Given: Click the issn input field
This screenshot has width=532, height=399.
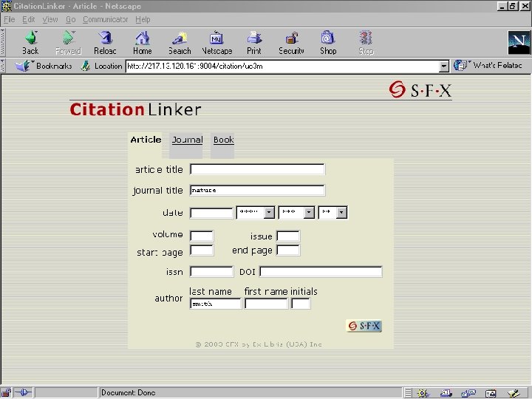Looking at the screenshot, I should coord(212,272).
